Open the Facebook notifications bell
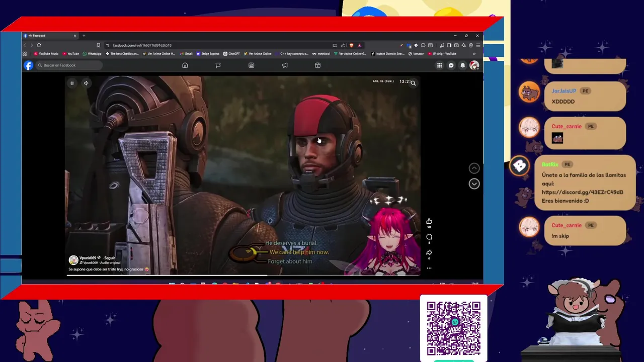The image size is (644, 362). tap(462, 65)
